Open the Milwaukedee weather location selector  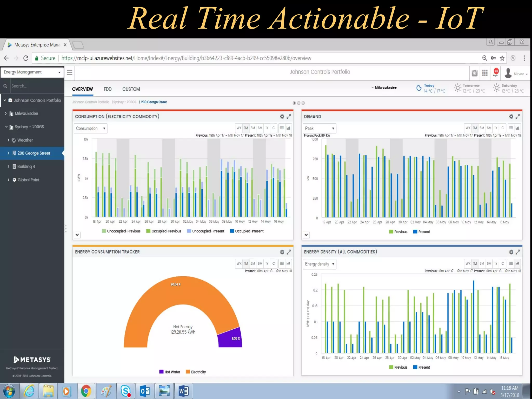tap(384, 88)
